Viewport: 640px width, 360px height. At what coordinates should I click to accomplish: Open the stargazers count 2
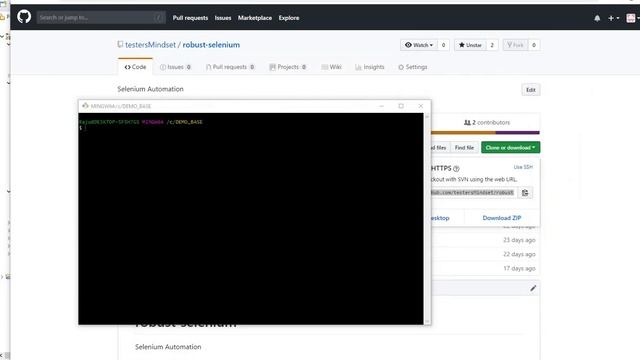coord(492,45)
